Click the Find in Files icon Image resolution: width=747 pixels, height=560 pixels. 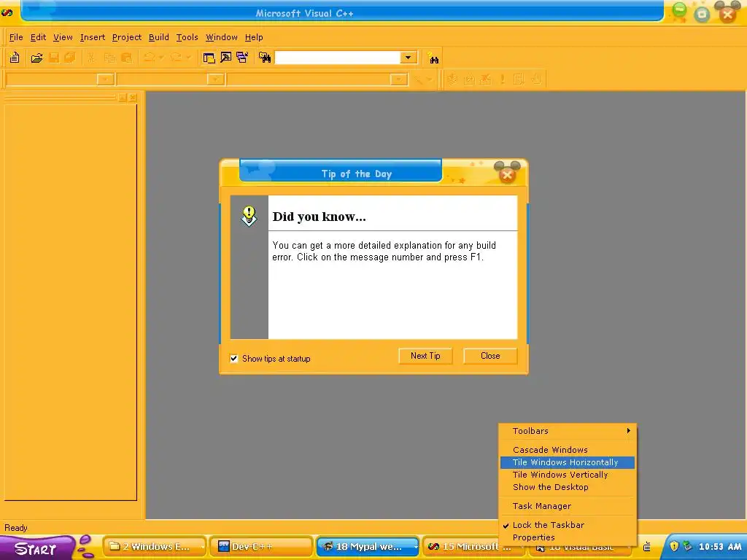(265, 58)
